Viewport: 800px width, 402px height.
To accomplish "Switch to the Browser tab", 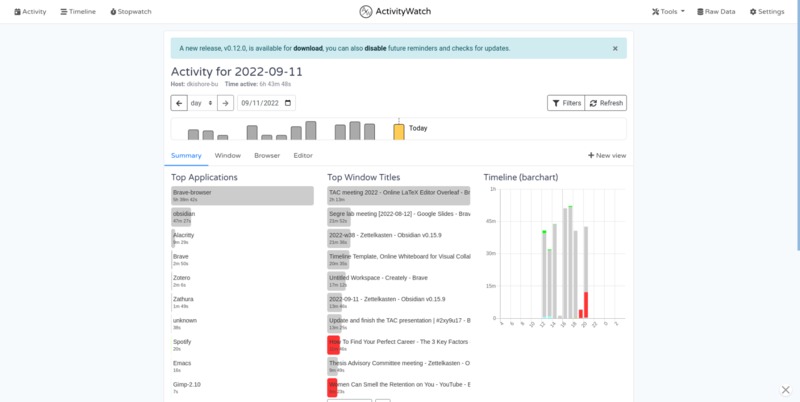I will (x=267, y=156).
